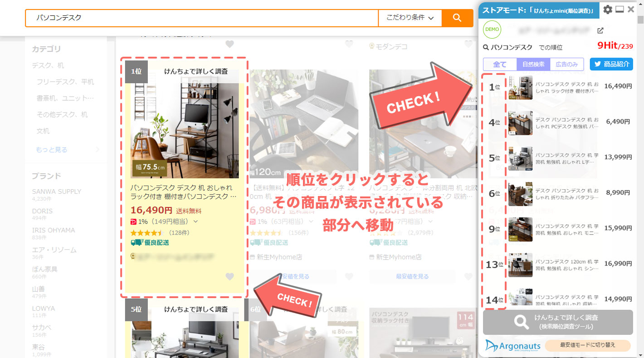
Task: Switch to the 全て tab
Action: tap(500, 64)
